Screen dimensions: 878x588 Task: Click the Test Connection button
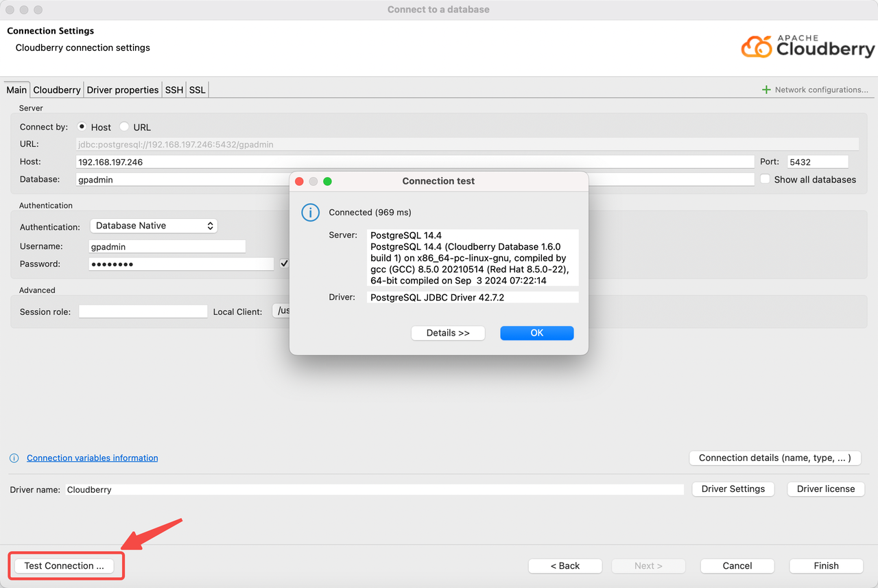pos(64,566)
